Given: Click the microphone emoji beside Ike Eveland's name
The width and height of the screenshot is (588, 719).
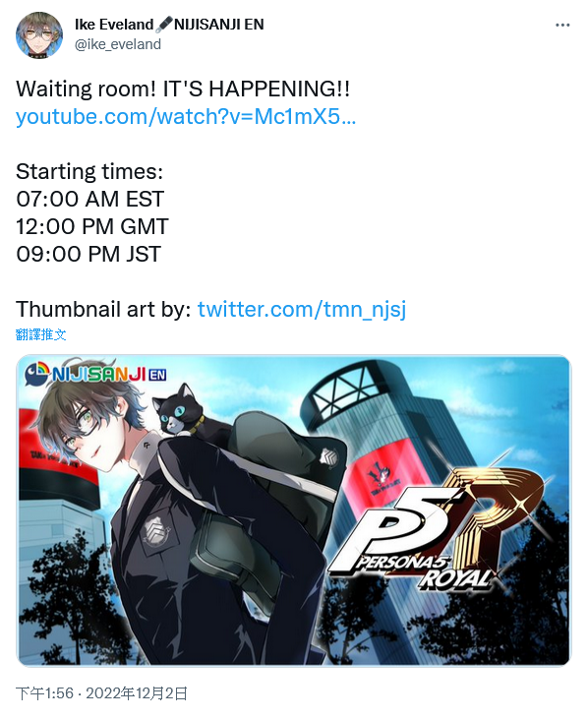Looking at the screenshot, I should pyautogui.click(x=163, y=25).
